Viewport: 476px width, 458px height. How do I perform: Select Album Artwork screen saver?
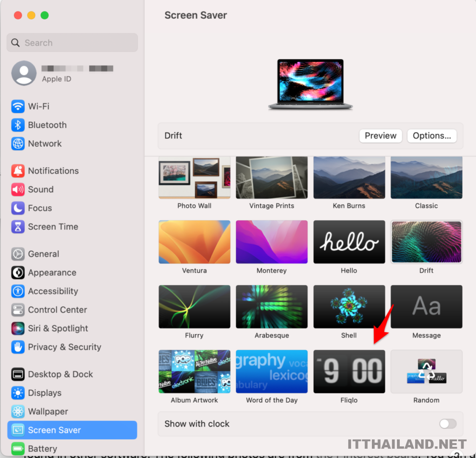(x=194, y=372)
